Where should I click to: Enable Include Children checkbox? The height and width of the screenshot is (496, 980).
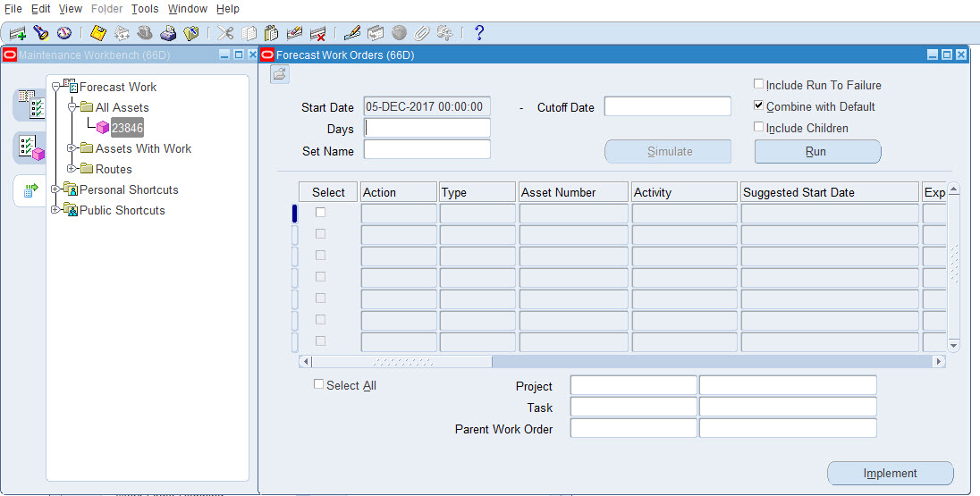(x=759, y=127)
